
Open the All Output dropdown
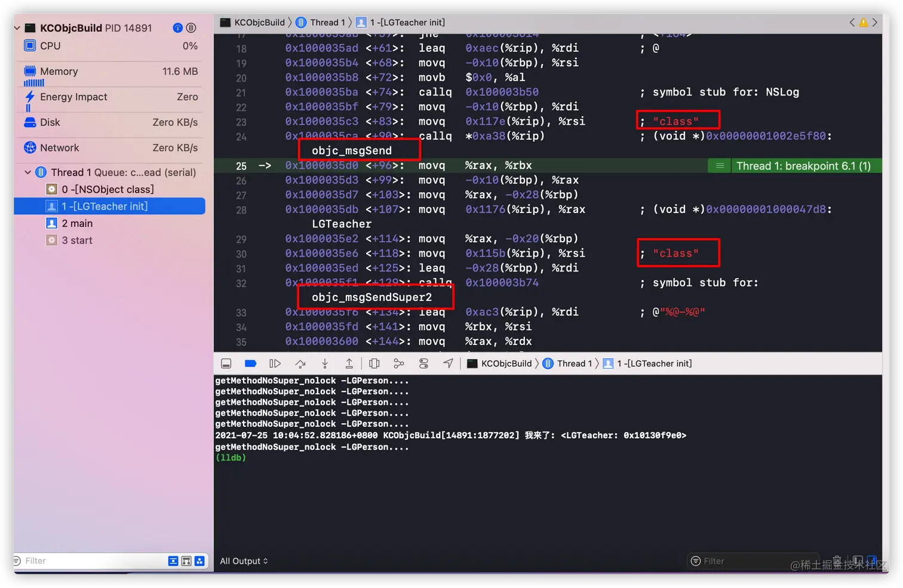(244, 561)
